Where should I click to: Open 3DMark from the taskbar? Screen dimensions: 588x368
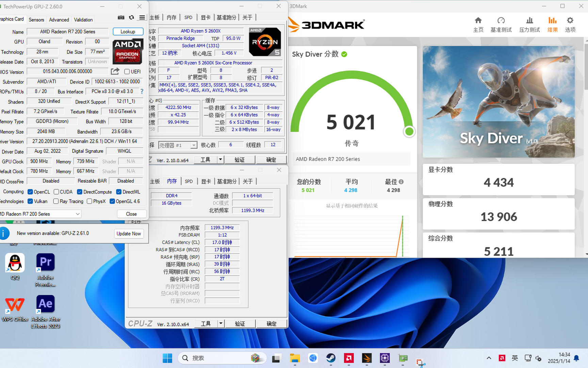(x=367, y=358)
